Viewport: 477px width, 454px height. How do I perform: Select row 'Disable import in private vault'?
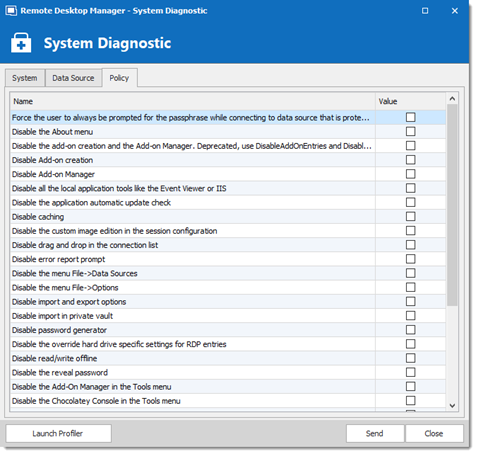point(228,316)
